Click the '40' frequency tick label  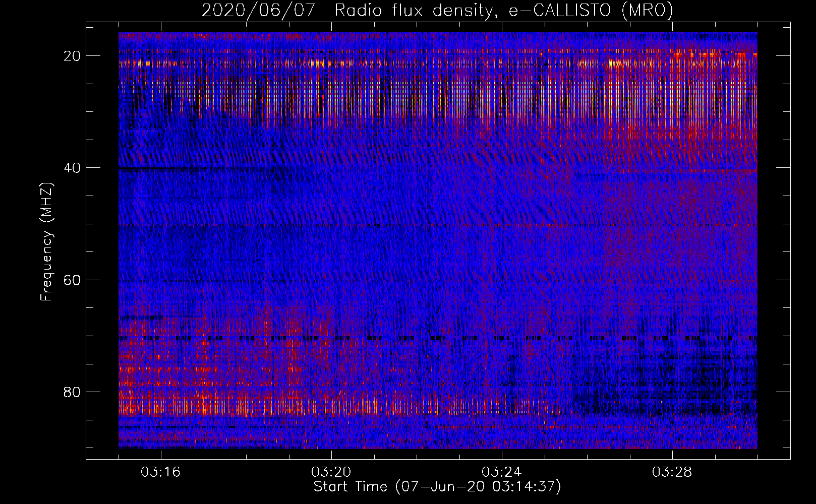pyautogui.click(x=72, y=168)
